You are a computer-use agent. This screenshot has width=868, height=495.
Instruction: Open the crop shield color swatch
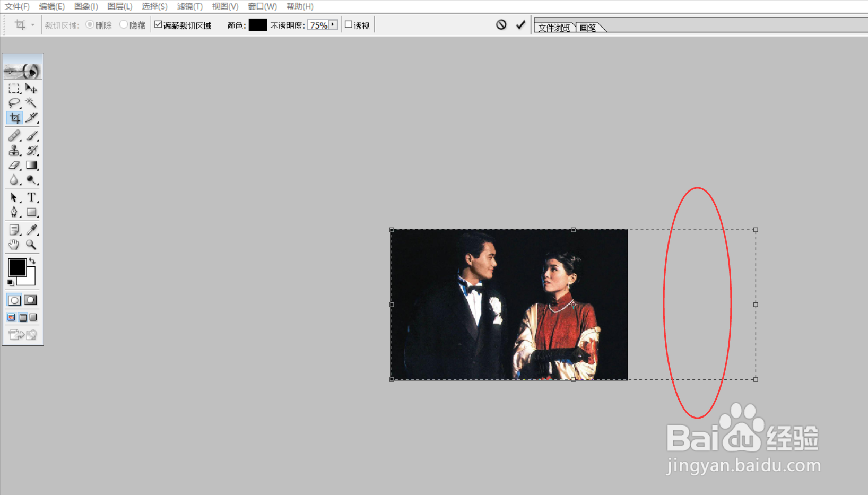click(x=258, y=25)
